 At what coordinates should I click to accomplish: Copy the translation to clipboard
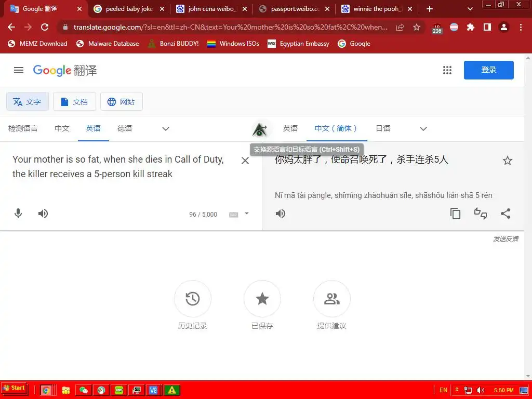[x=455, y=214]
